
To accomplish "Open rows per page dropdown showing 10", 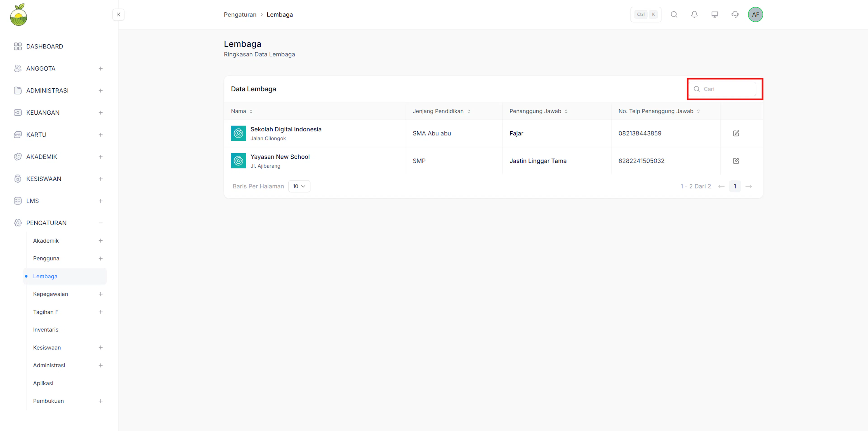I will [x=299, y=186].
